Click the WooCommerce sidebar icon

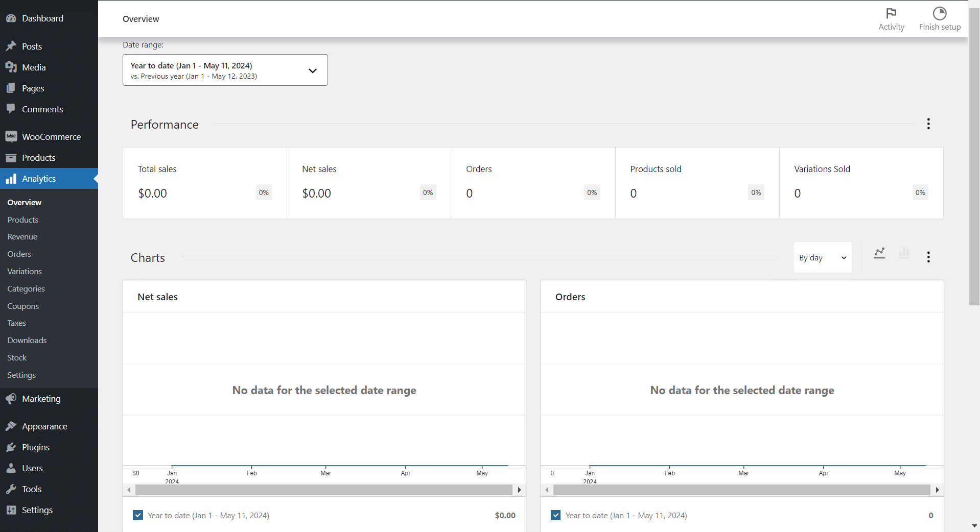pos(11,136)
